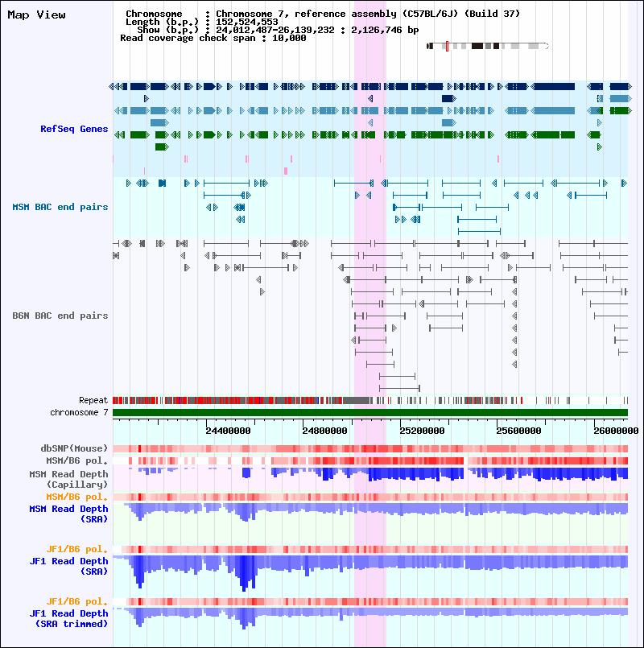Select the "Read coverage check span : 10,000" line
Viewport: 644px width, 648px height.
[213, 38]
